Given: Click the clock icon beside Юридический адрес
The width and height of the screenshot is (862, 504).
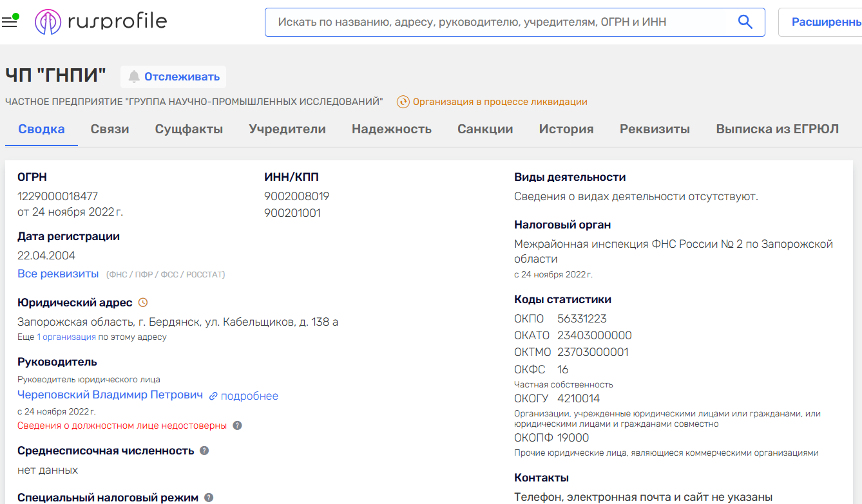Looking at the screenshot, I should tap(143, 303).
